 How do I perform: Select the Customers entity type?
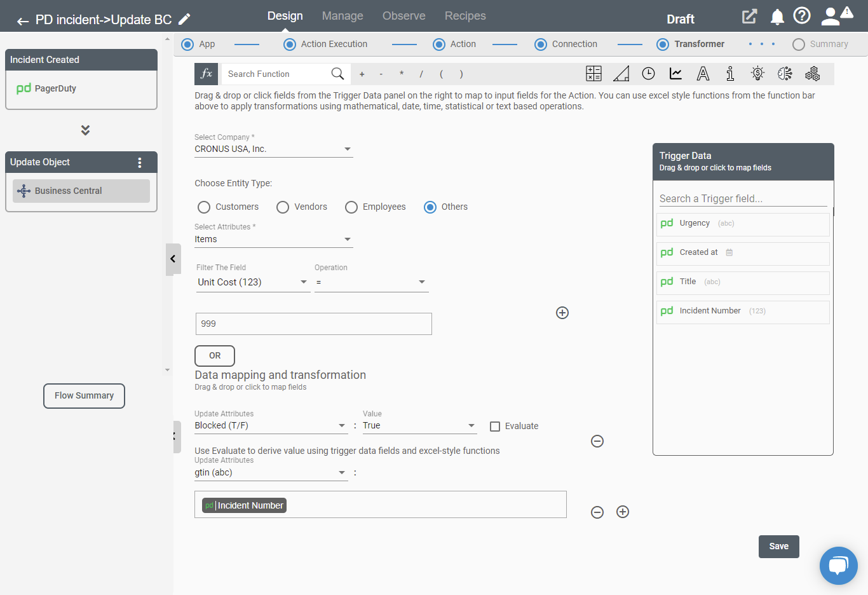click(x=204, y=207)
